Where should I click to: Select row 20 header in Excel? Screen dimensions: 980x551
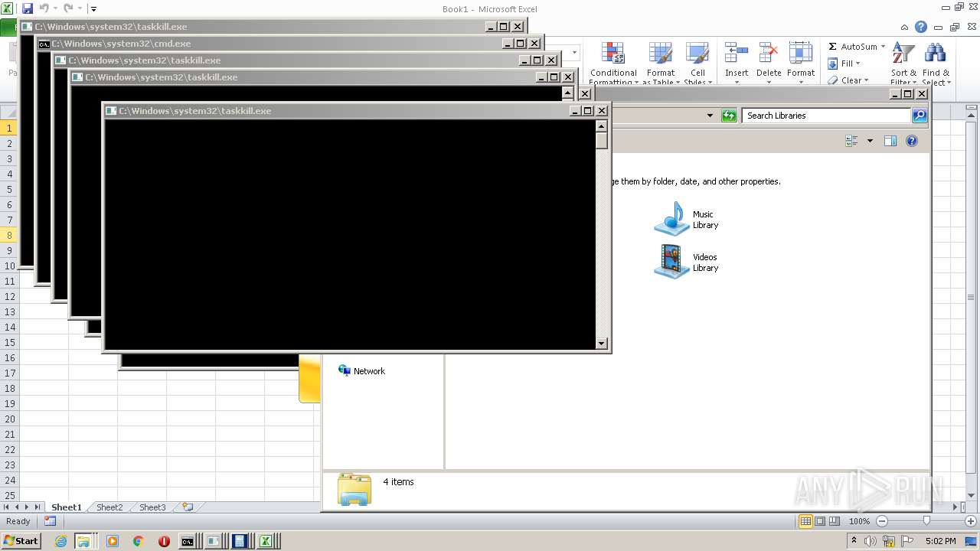pyautogui.click(x=9, y=419)
